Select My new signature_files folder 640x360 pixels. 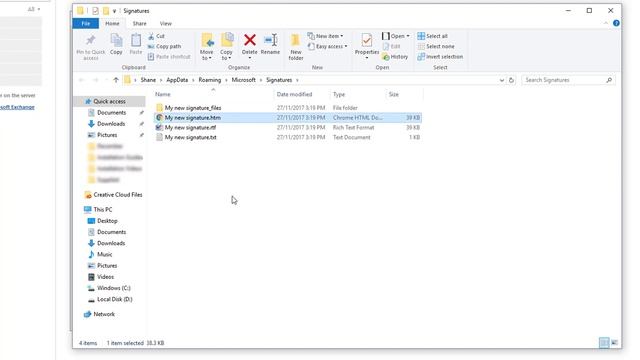(193, 108)
